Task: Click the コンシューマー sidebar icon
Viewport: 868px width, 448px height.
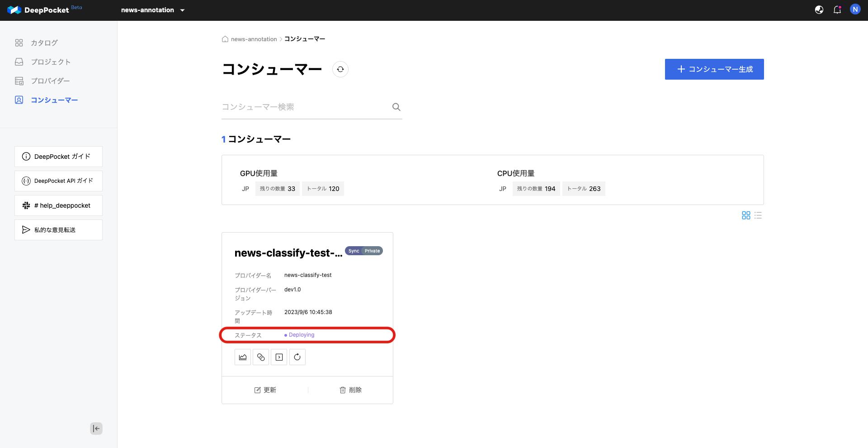Action: tap(19, 100)
